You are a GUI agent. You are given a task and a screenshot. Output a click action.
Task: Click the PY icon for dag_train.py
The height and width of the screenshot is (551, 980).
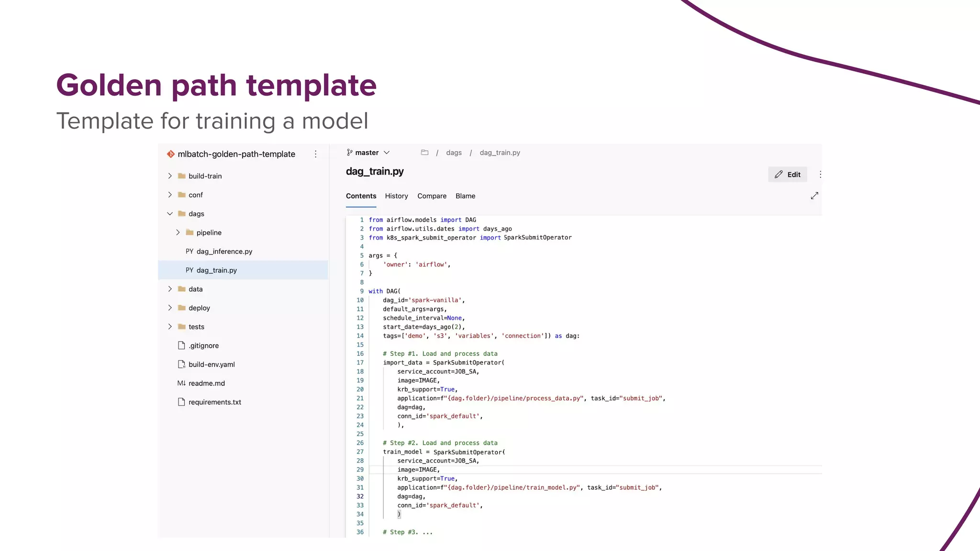click(x=189, y=270)
